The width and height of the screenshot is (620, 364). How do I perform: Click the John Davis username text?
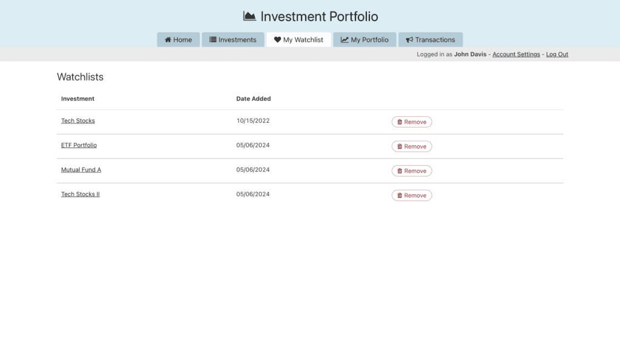coord(470,54)
